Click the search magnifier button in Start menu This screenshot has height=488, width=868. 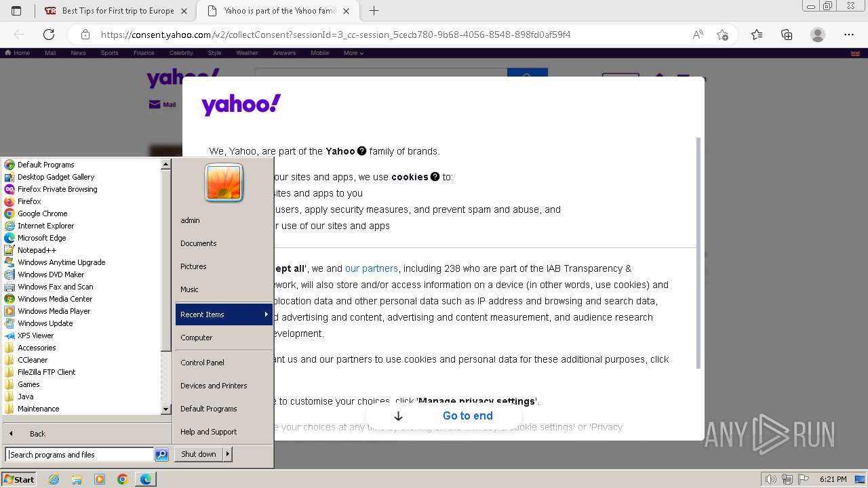tap(161, 455)
